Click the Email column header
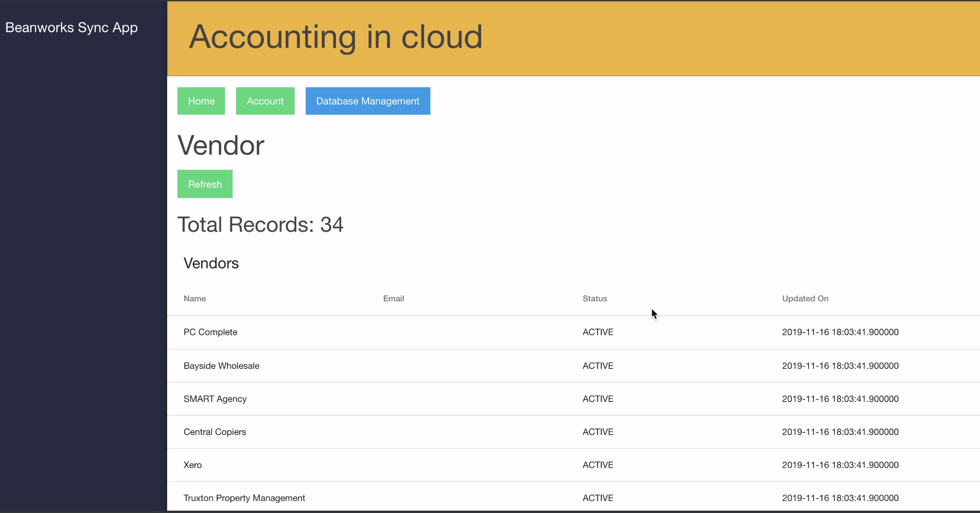The width and height of the screenshot is (980, 513). [x=393, y=298]
